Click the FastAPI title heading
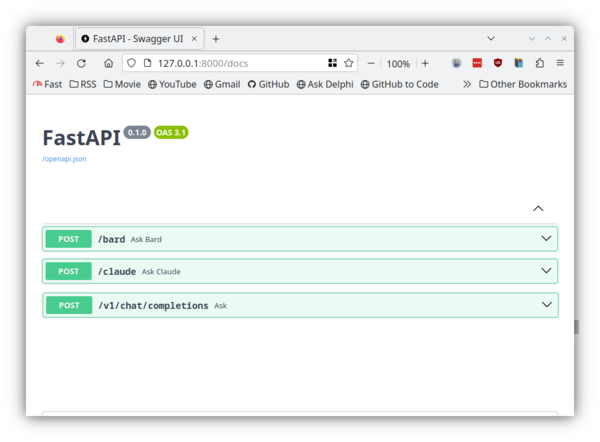Screen dimensions: 600x442 click(82, 138)
